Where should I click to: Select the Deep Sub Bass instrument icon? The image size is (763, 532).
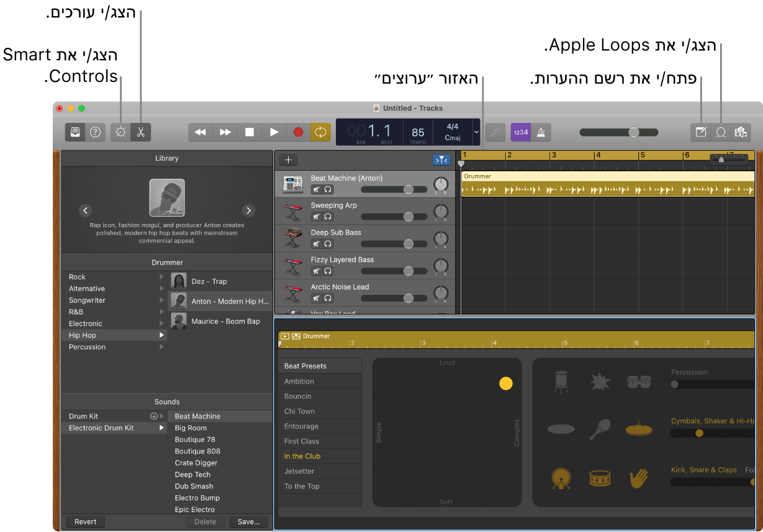click(x=292, y=239)
